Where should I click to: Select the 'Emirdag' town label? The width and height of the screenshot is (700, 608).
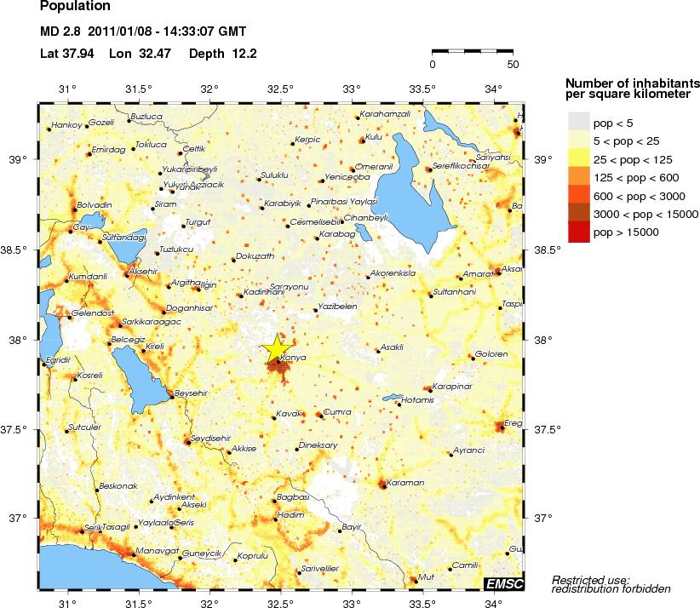(108, 150)
